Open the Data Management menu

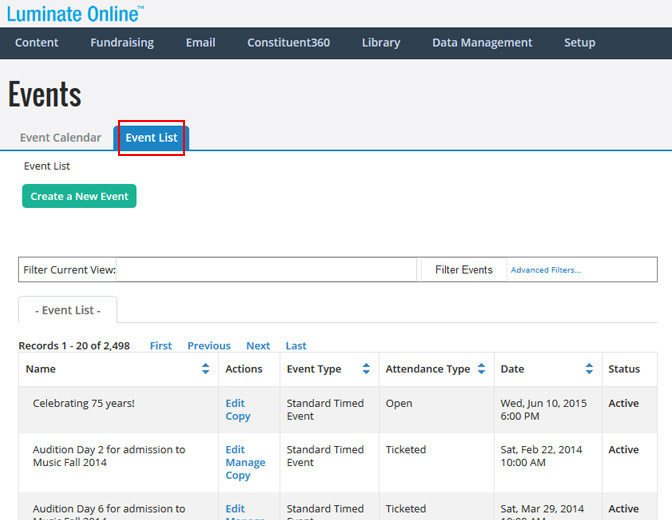[x=482, y=42]
